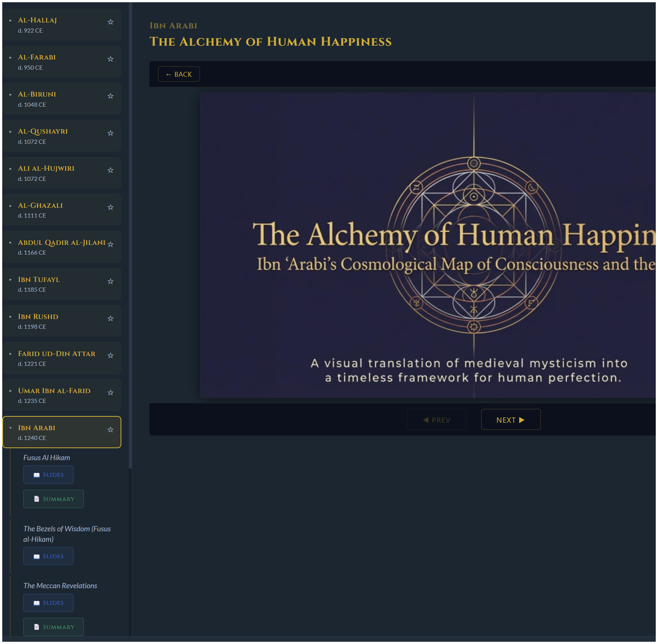This screenshot has width=658, height=644.
Task: Open Summary for The Meccan Revelations
Action: (x=53, y=627)
